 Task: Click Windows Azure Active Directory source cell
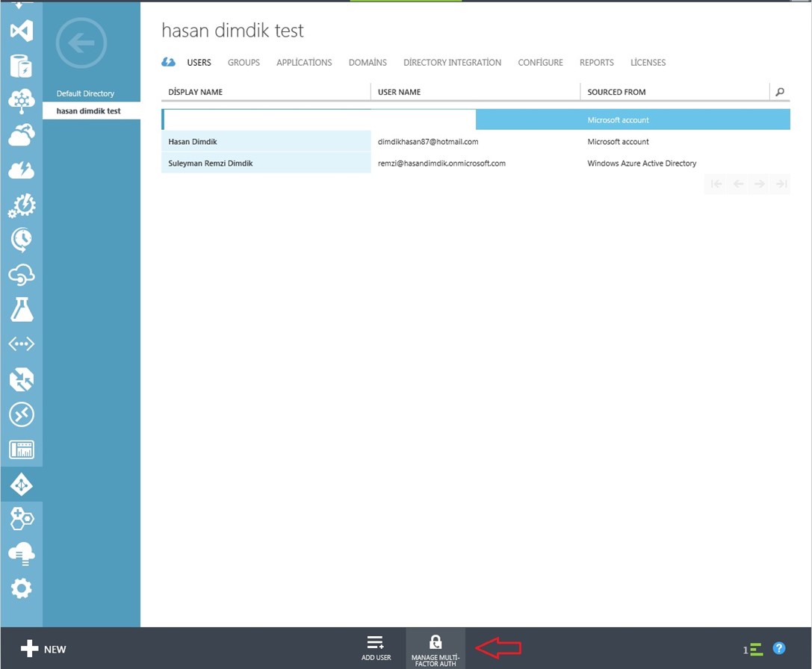[x=642, y=163]
